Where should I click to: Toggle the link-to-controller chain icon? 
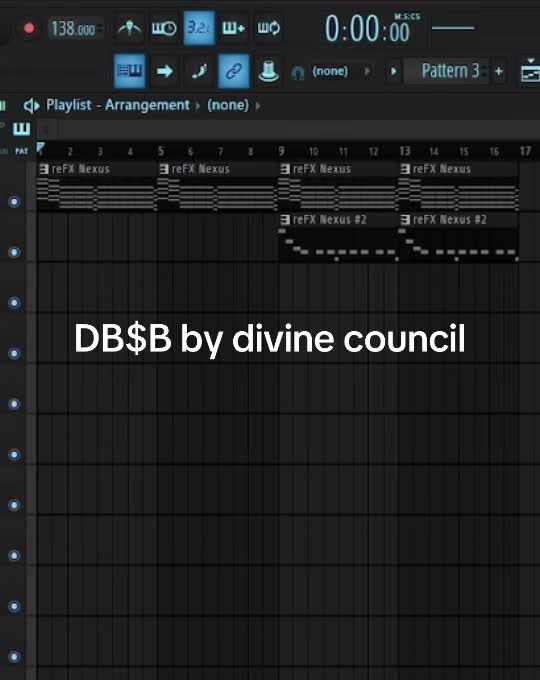coord(234,71)
